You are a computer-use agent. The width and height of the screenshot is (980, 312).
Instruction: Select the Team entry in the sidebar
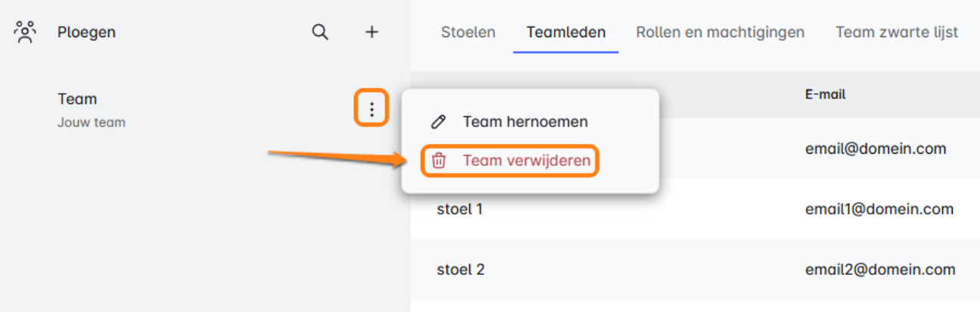click(77, 99)
